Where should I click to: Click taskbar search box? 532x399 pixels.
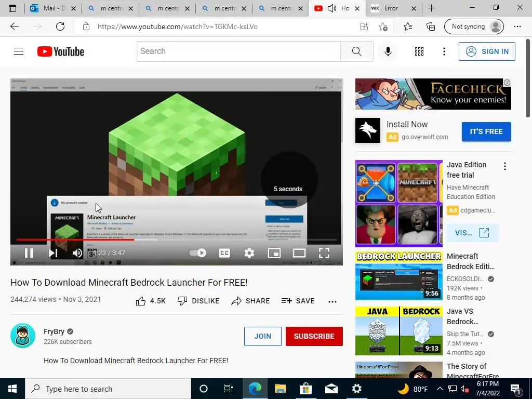(108, 389)
